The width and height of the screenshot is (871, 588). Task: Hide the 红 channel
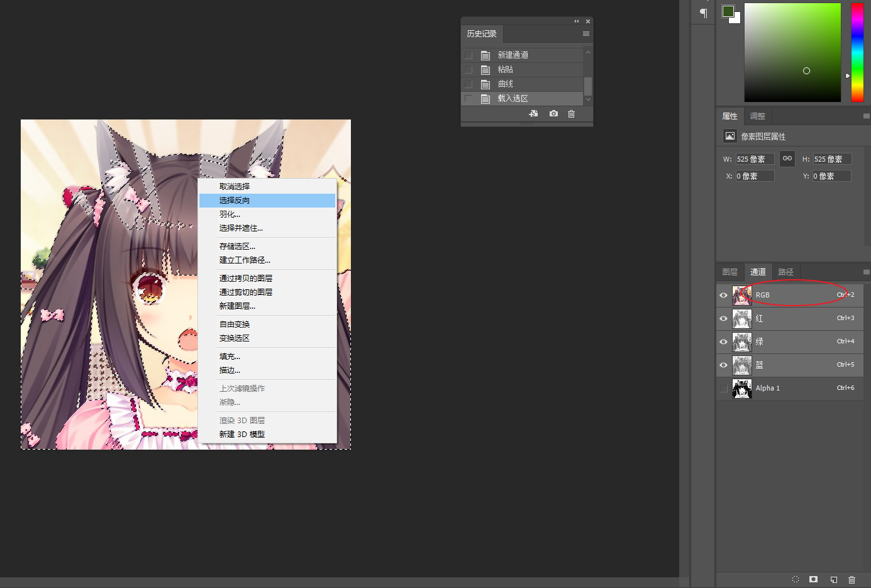click(x=724, y=318)
